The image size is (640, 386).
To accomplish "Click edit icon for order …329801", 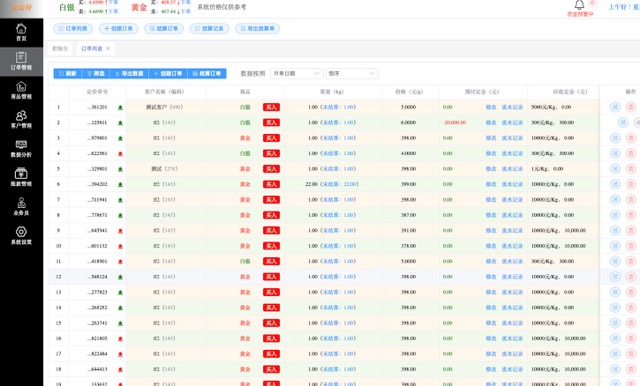I will pyautogui.click(x=615, y=169).
